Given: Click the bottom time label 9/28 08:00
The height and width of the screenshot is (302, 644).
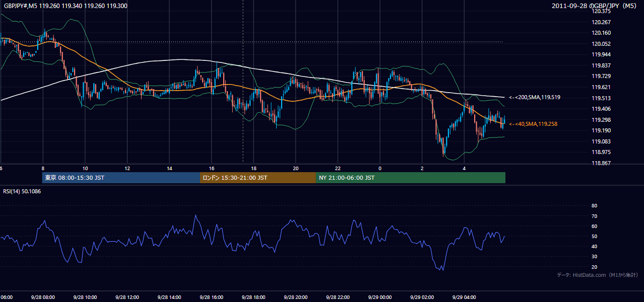Looking at the screenshot, I should point(42,297).
